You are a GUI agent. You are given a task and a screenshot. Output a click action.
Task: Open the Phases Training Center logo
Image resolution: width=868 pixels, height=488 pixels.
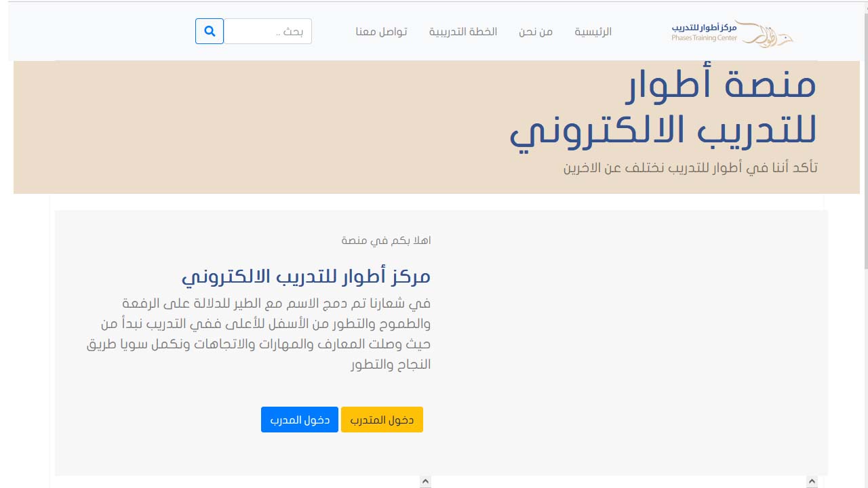(732, 33)
